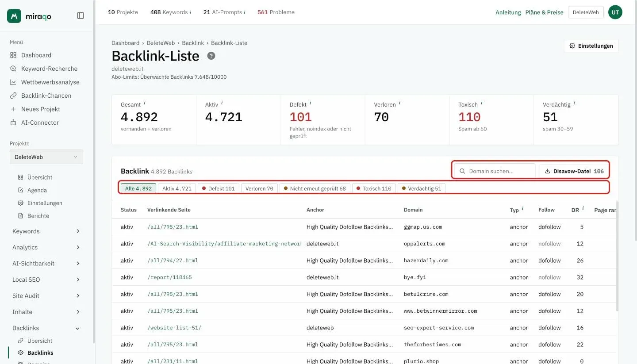Click DeleteWeb in the breadcrumb
Image resolution: width=637 pixels, height=364 pixels.
161,43
